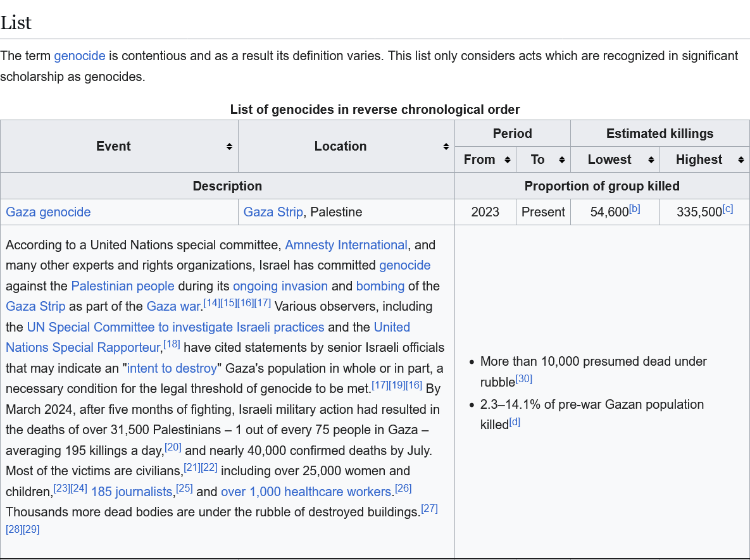750x560 pixels.
Task: Open the Gaza genocide article link
Action: tap(48, 212)
